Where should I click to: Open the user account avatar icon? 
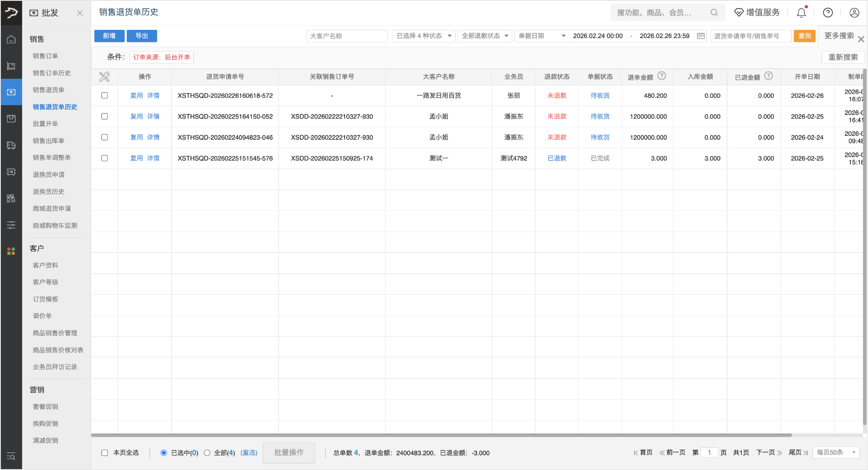(854, 13)
